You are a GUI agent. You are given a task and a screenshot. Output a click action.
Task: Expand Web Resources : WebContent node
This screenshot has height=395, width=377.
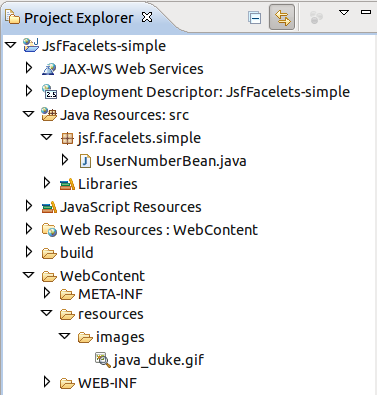[x=29, y=229]
